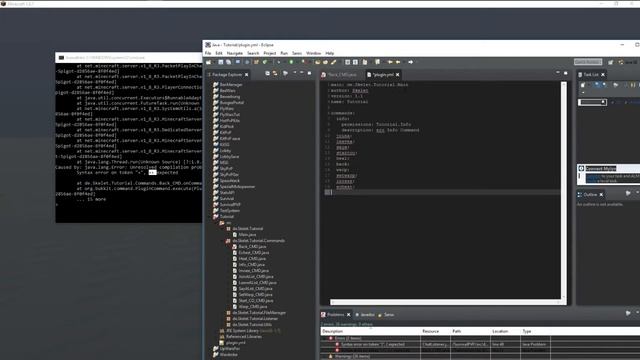
Task: Select the SkyPvP project
Action: (223, 169)
